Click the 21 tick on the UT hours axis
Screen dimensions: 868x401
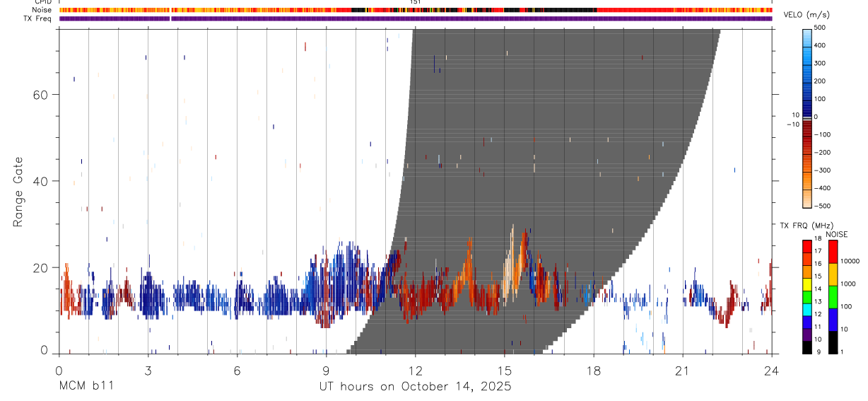[683, 370]
